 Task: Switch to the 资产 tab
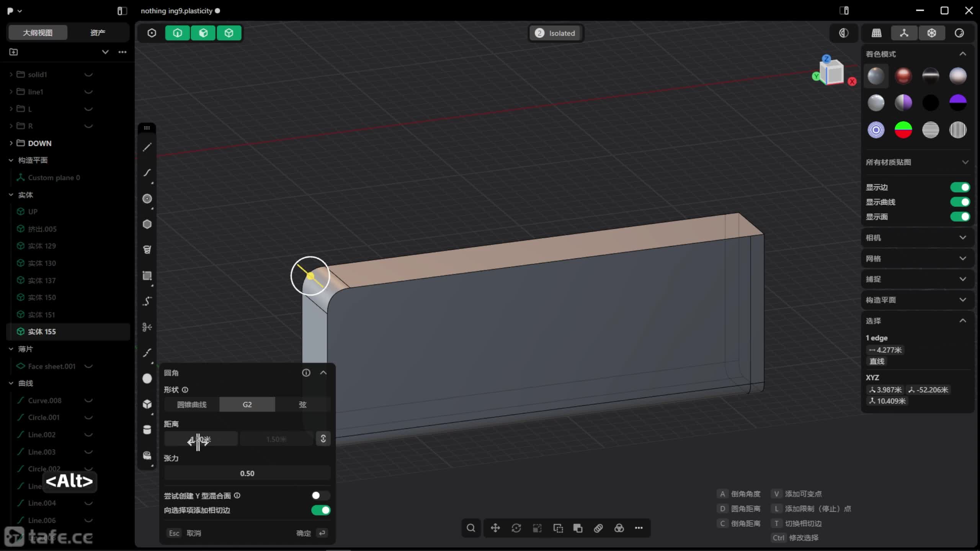coord(98,33)
